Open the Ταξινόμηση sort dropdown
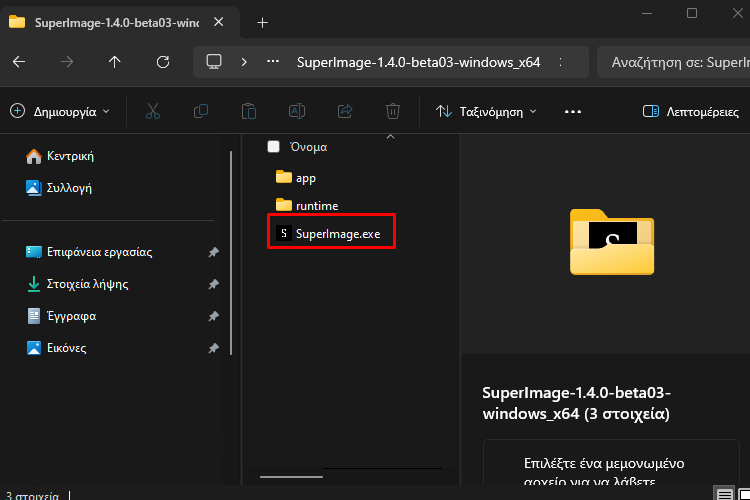 coord(486,111)
